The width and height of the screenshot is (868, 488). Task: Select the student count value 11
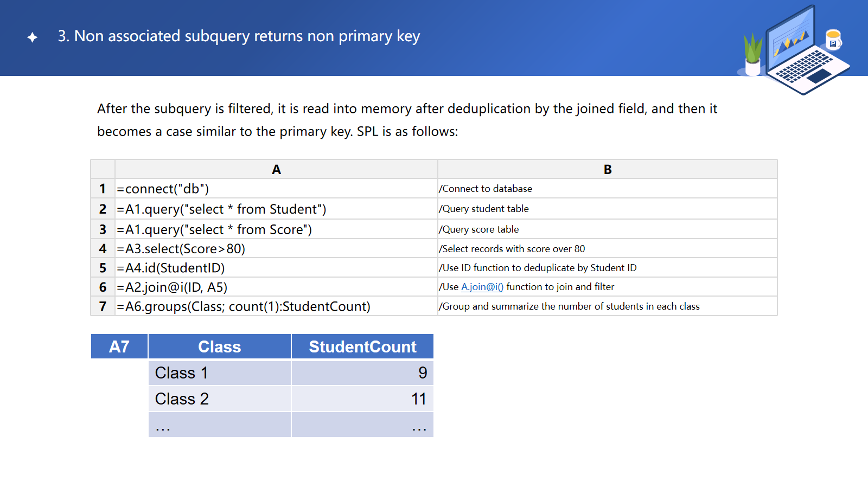coord(418,399)
